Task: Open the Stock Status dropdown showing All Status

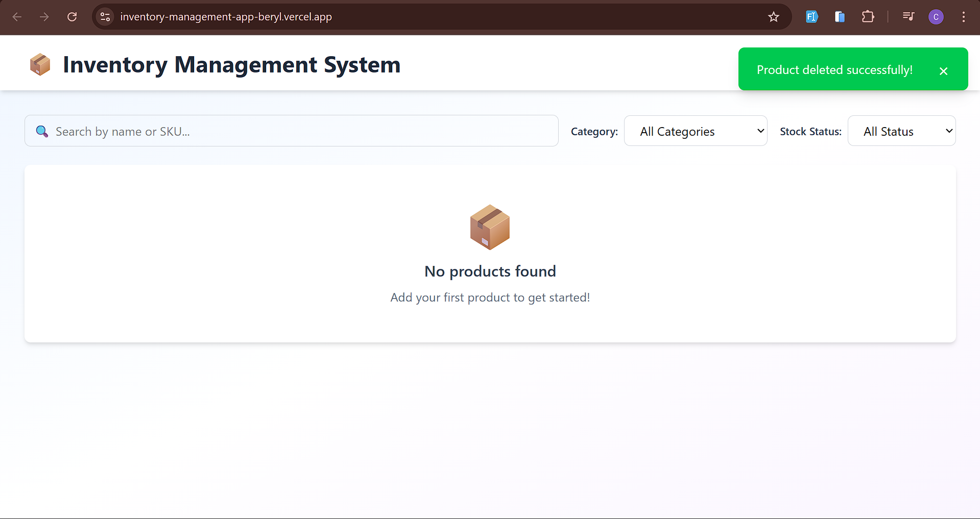Action: (901, 131)
